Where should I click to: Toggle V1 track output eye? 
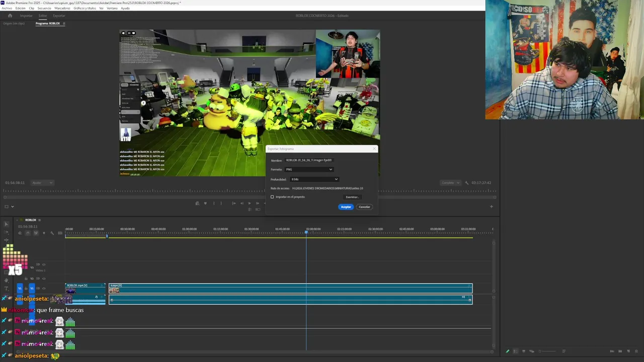click(x=44, y=288)
